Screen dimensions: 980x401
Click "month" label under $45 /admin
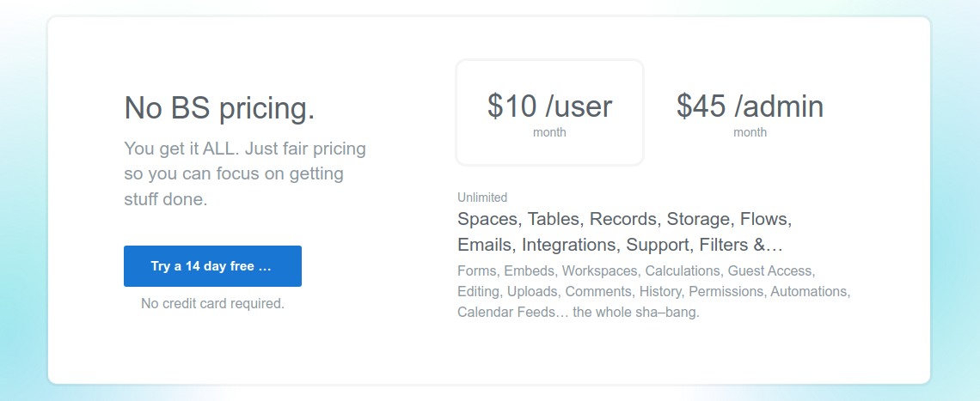[x=750, y=132]
